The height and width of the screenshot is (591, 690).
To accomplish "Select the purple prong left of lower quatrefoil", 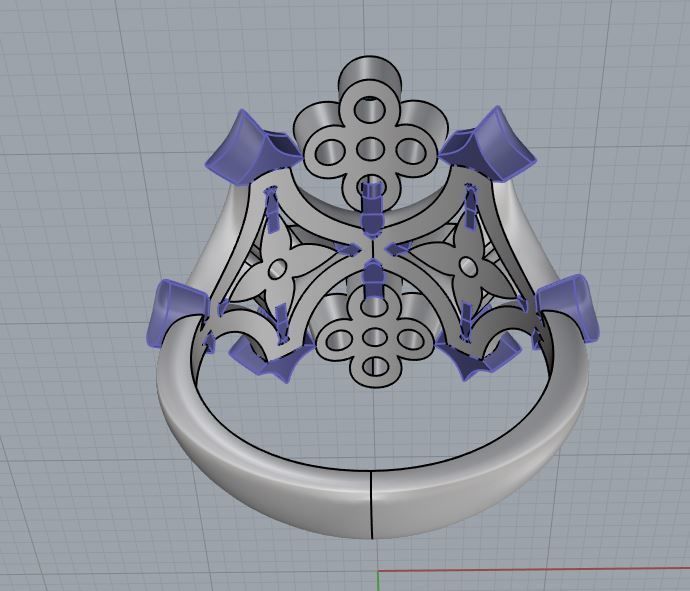I will click(x=272, y=357).
